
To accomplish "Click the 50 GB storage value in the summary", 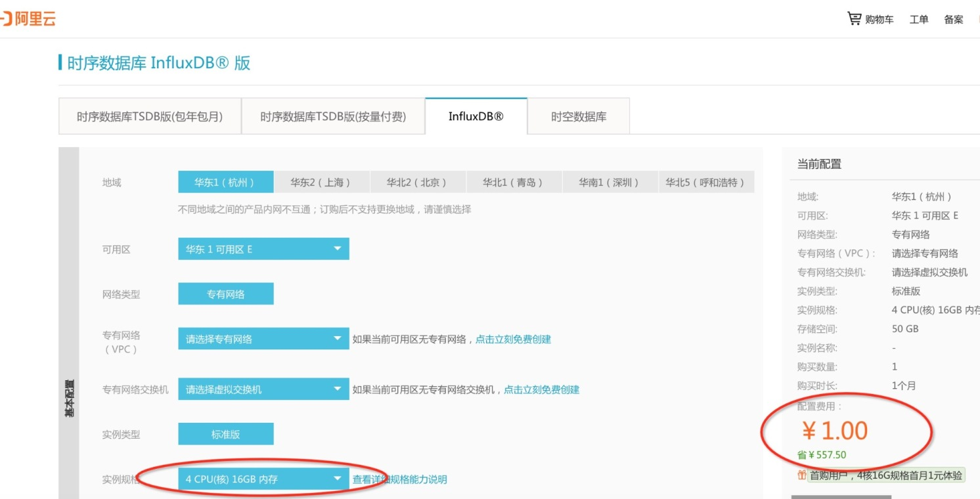I will click(905, 328).
